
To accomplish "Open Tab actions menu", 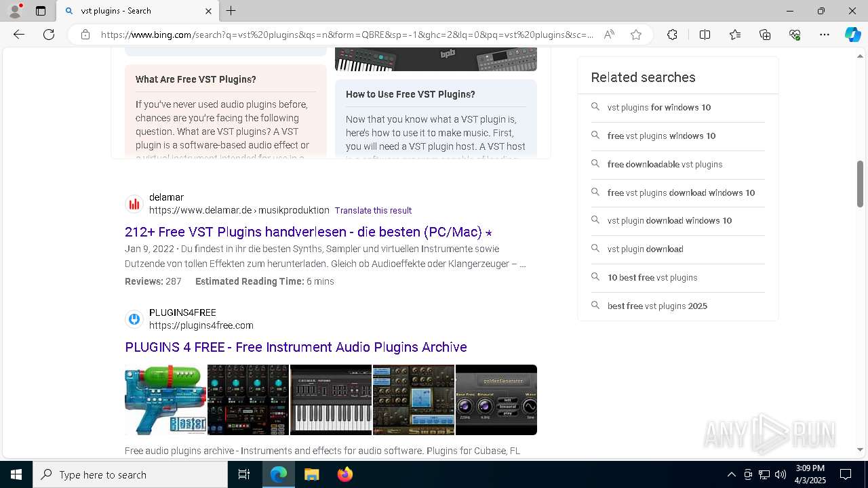I will [41, 11].
